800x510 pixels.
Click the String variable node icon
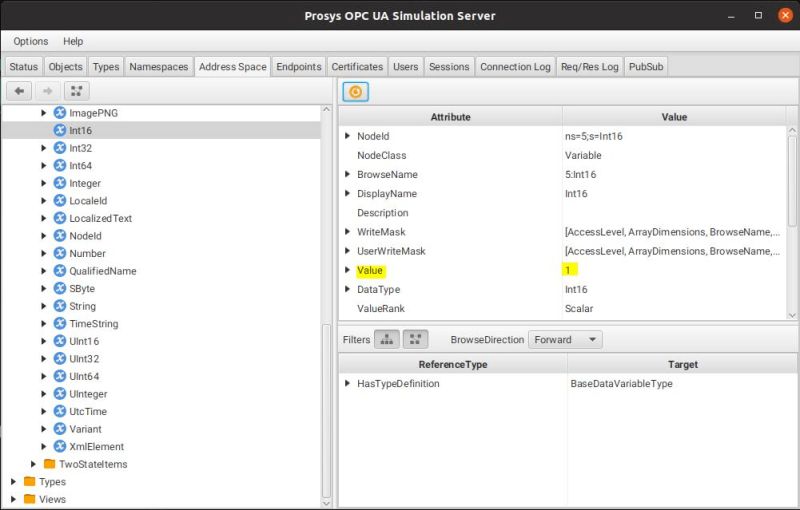[60, 305]
